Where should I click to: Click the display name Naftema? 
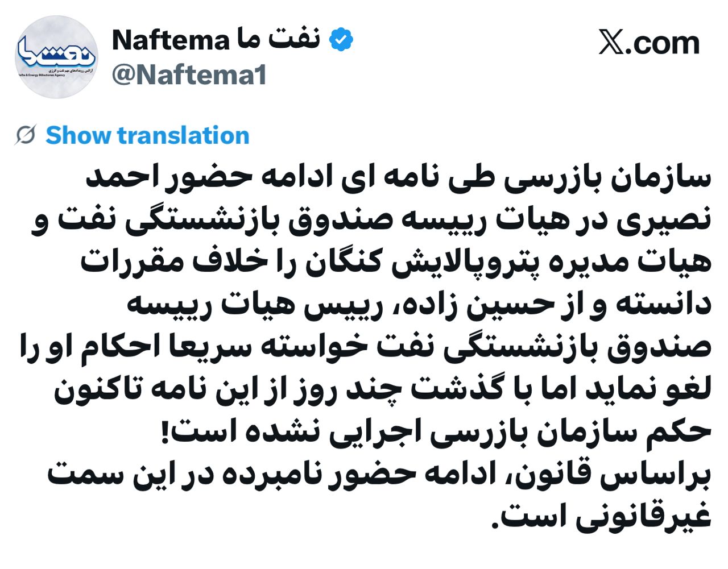(x=170, y=40)
